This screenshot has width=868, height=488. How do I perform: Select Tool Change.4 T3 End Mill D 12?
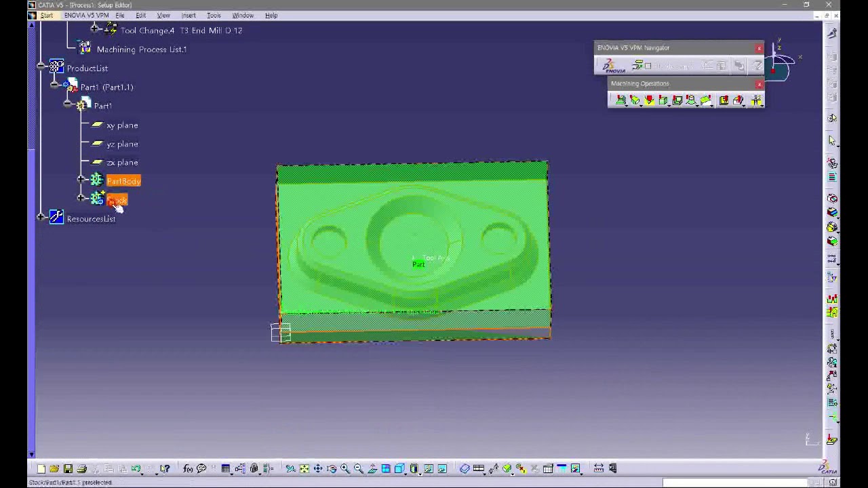(181, 30)
